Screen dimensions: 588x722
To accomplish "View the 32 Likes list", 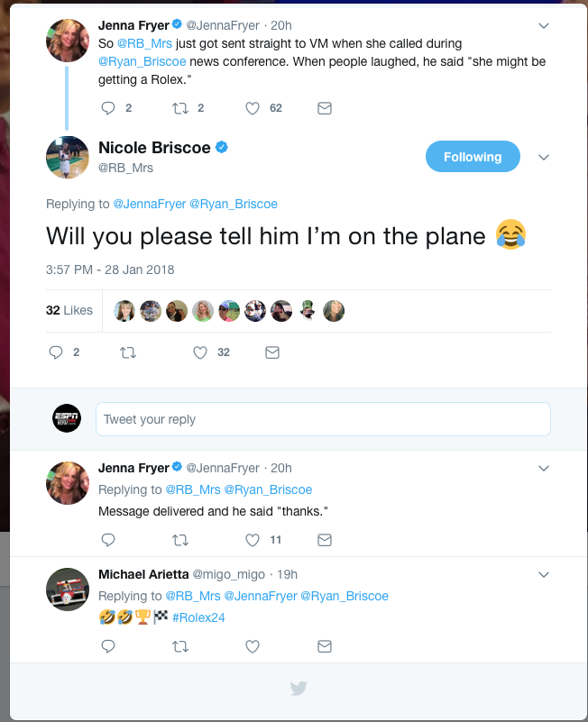I will click(x=69, y=310).
